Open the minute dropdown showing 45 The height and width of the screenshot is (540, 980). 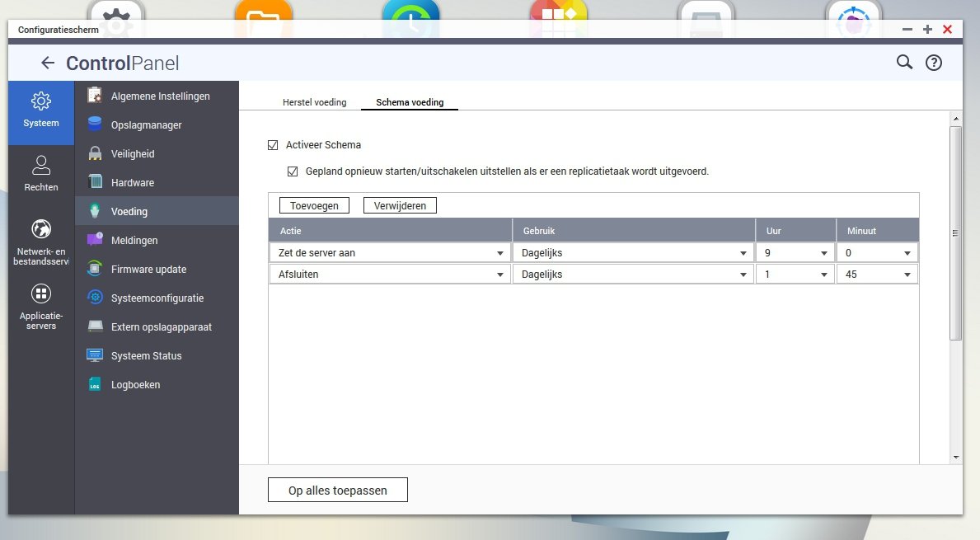pos(877,275)
